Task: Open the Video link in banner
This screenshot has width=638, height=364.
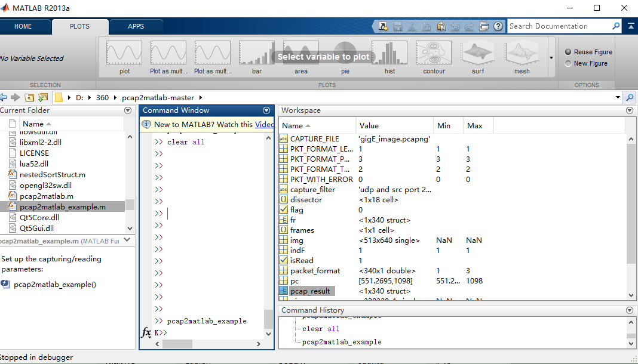Action: pyautogui.click(x=265, y=125)
